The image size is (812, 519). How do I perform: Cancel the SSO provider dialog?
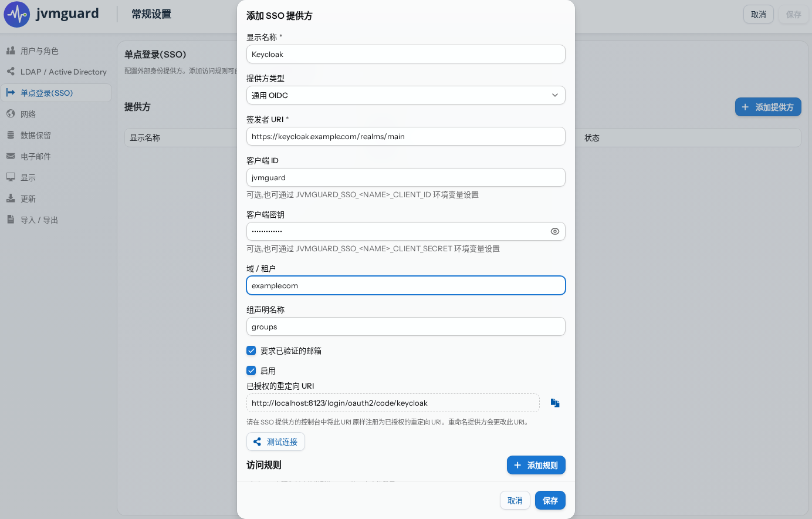coord(515,500)
